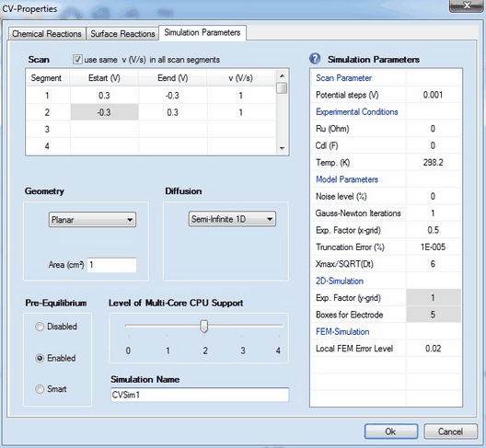
Task: Click the Cancel button
Action: point(450,431)
